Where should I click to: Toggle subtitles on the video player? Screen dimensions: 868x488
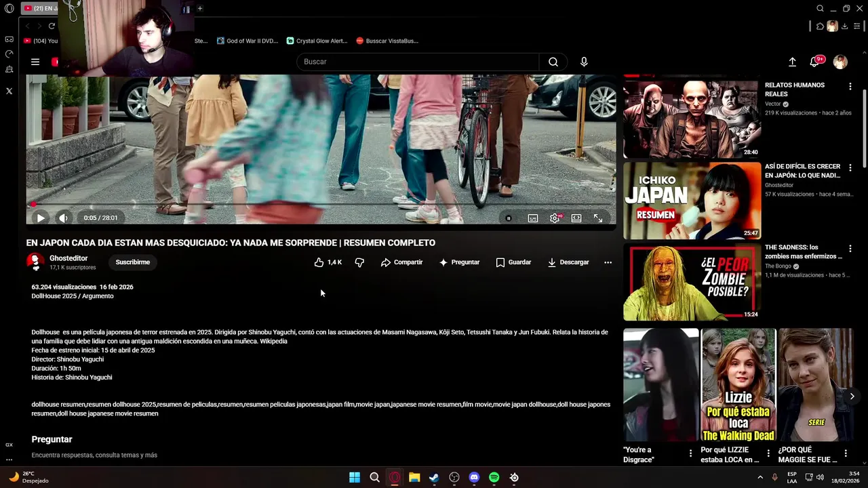point(533,218)
